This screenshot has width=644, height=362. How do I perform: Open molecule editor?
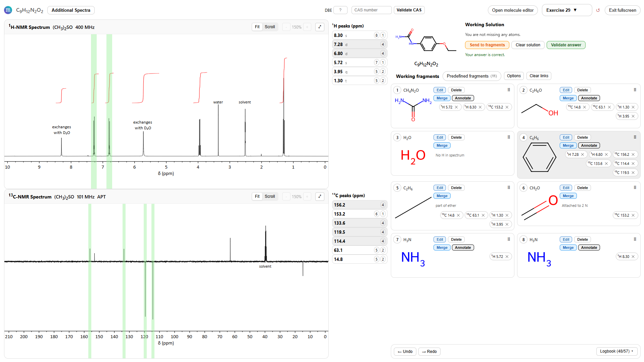(x=513, y=10)
